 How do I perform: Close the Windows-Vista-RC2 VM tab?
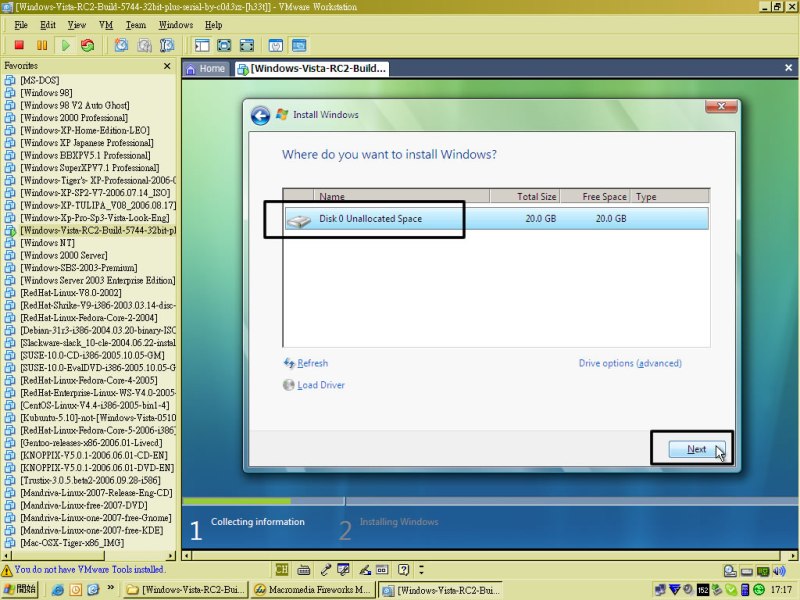click(788, 67)
